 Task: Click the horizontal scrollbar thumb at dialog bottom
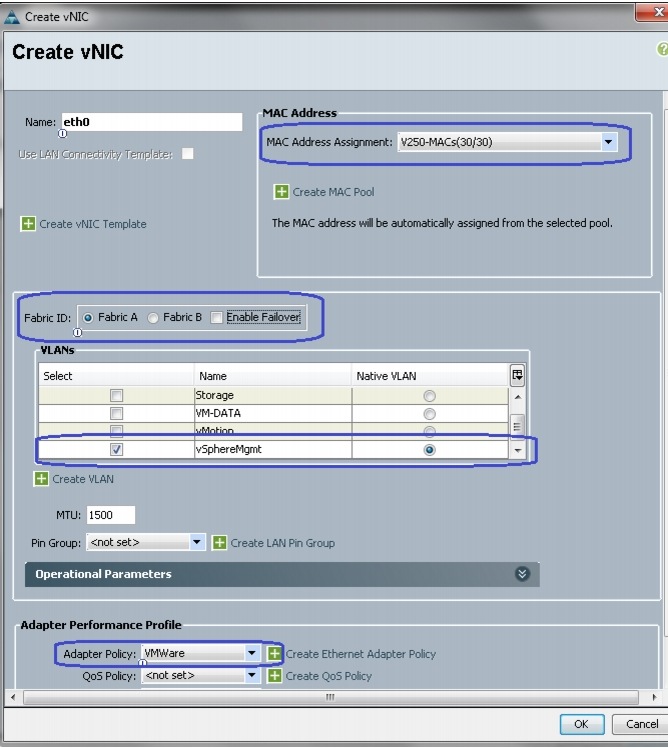[x=330, y=697]
